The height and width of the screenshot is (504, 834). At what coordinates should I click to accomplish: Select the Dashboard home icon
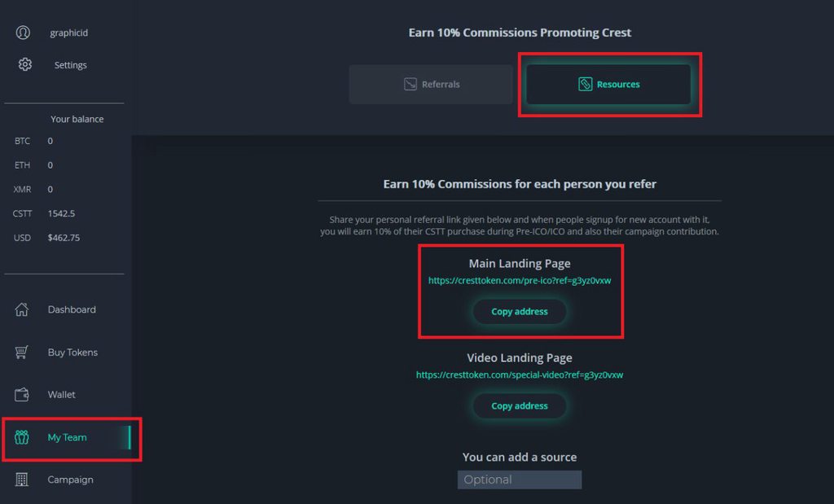[x=22, y=309]
